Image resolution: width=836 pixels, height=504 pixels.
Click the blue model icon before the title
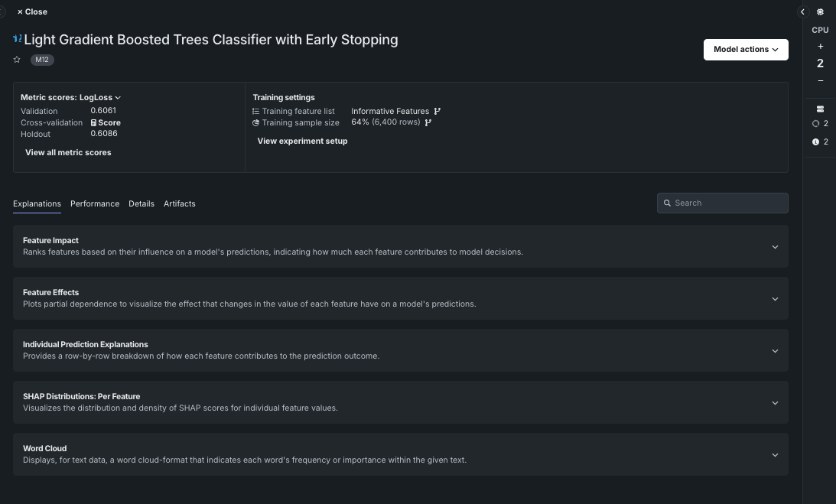15,38
